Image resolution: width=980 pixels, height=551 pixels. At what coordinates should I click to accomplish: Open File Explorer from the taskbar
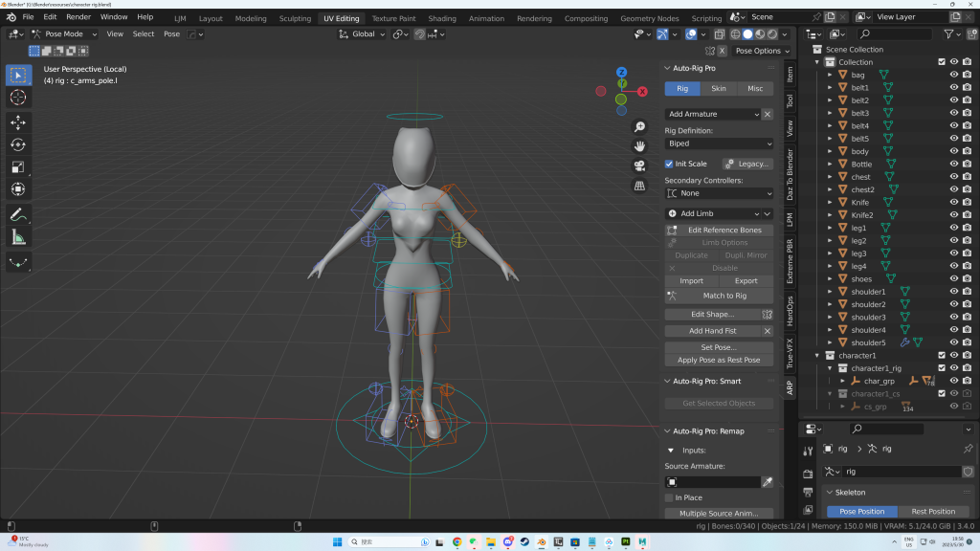click(491, 542)
